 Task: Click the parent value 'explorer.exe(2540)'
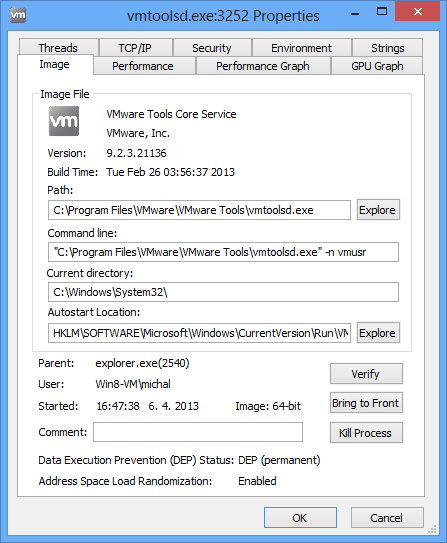coord(142,363)
